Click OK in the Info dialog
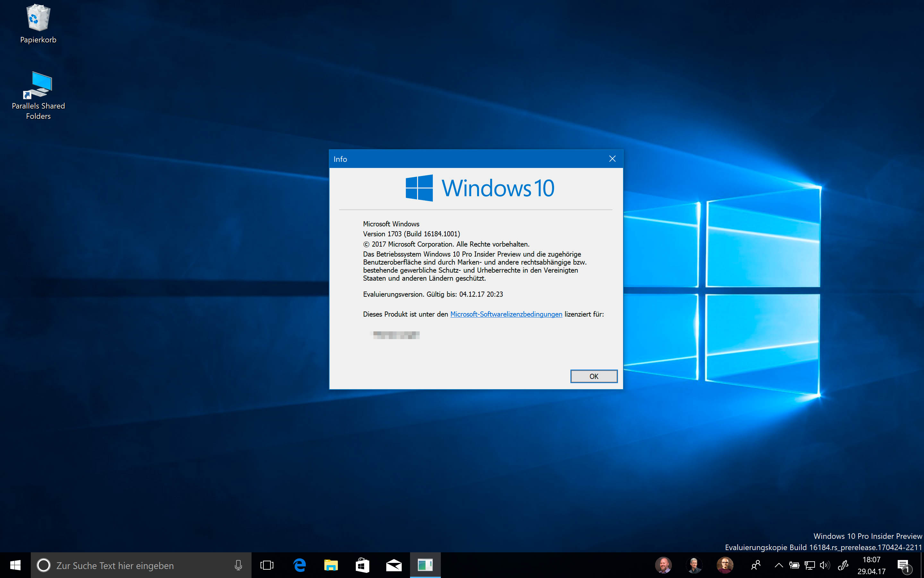The height and width of the screenshot is (578, 924). (x=594, y=376)
